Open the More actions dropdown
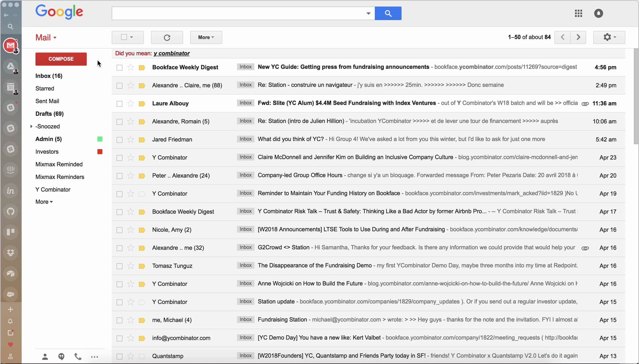Image resolution: width=639 pixels, height=364 pixels. click(206, 37)
